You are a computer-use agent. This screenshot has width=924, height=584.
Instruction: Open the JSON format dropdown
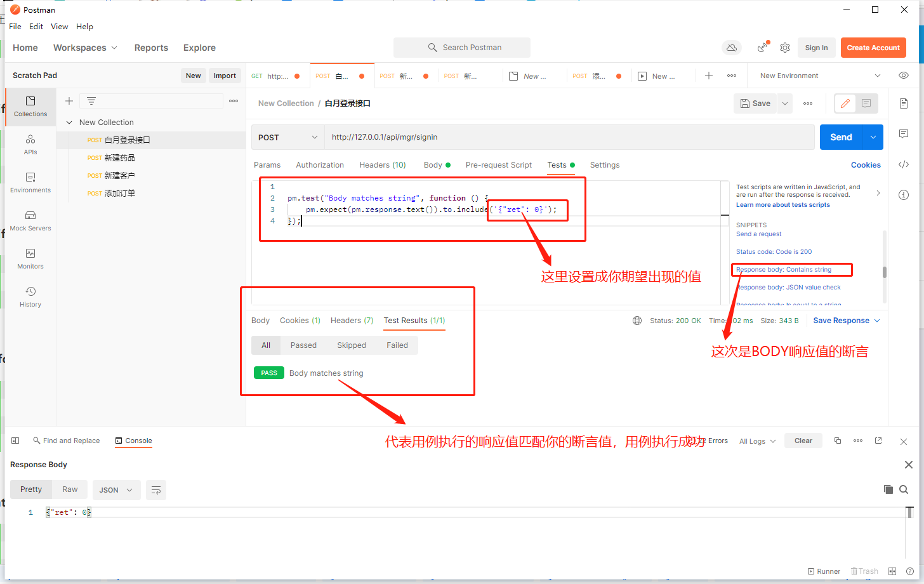point(116,490)
